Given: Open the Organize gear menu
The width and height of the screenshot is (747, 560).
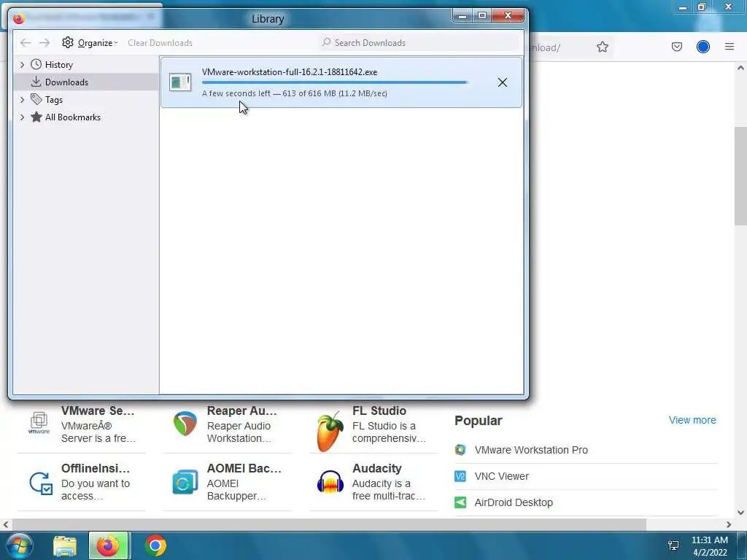Looking at the screenshot, I should click(90, 43).
